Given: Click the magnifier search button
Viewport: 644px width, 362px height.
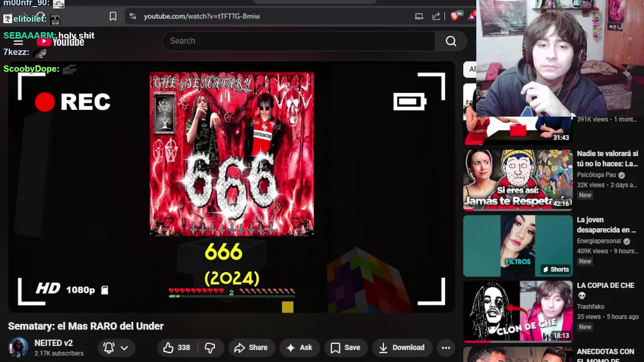Looking at the screenshot, I should tap(451, 41).
